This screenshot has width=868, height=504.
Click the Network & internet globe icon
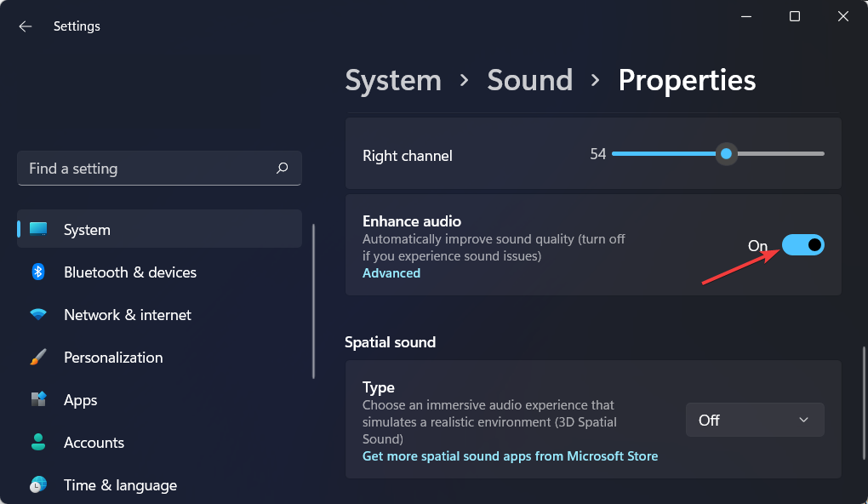click(38, 314)
